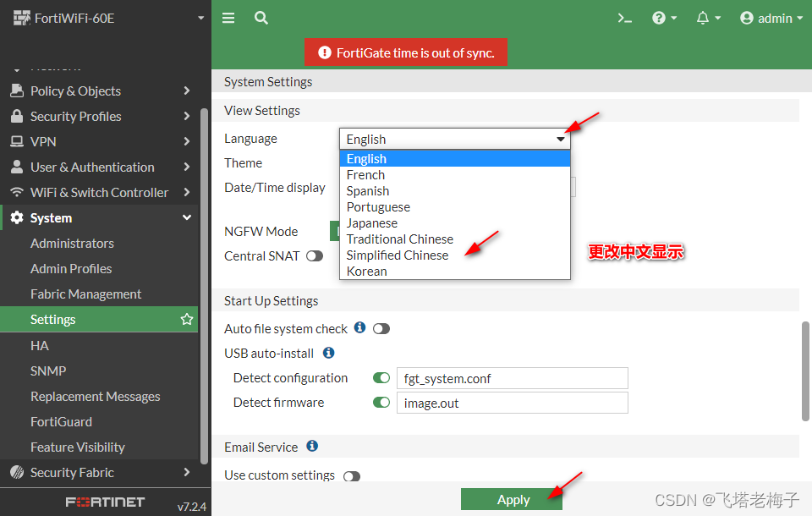Select English in the language list
Viewport: 812px width, 516px height.
(455, 158)
